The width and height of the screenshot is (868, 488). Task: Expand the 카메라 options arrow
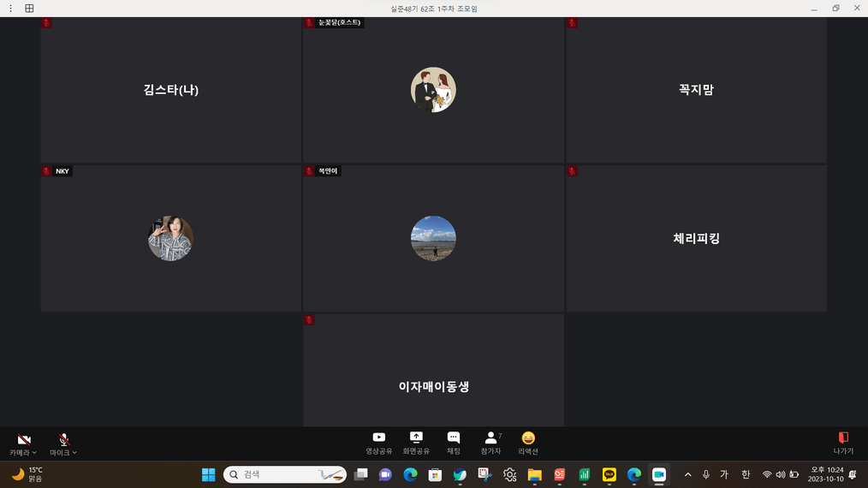tap(35, 453)
